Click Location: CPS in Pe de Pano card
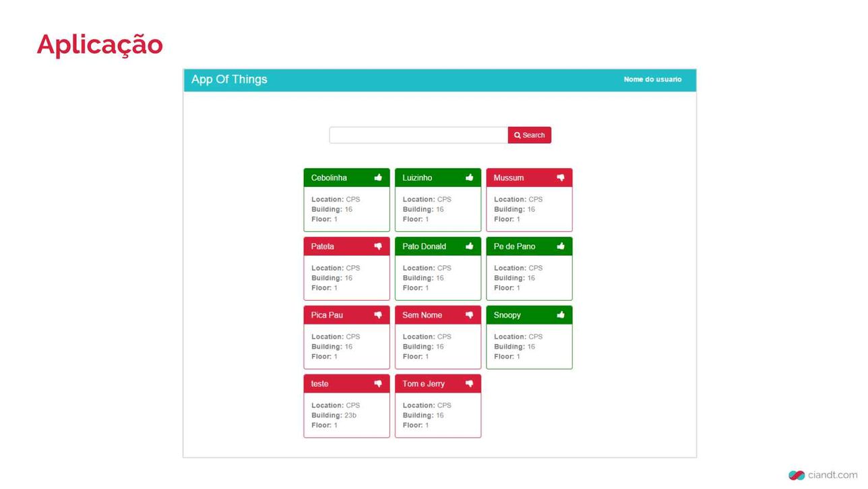This screenshot has width=868, height=489. 518,268
